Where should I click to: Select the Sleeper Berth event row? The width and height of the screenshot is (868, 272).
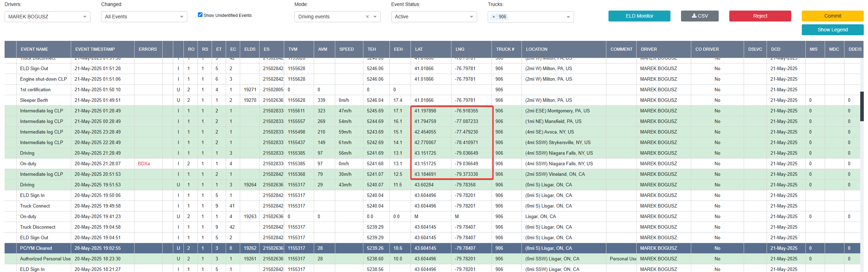(34, 100)
